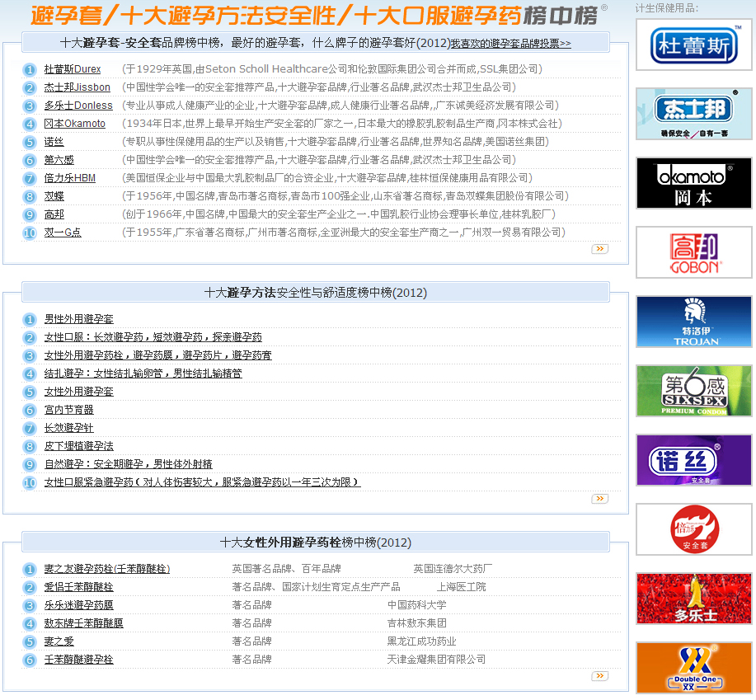Click the more arrow under 避孕药栓 list
The width and height of the screenshot is (756, 700).
click(600, 676)
